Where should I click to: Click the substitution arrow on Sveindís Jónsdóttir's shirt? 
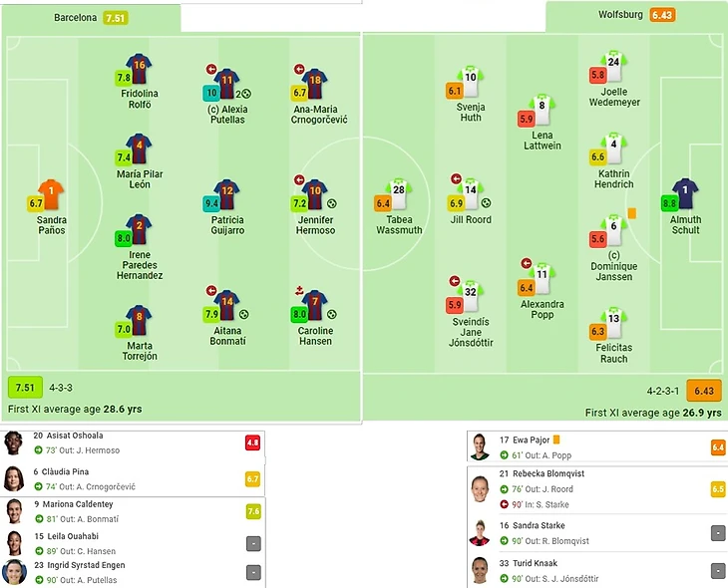(x=456, y=281)
